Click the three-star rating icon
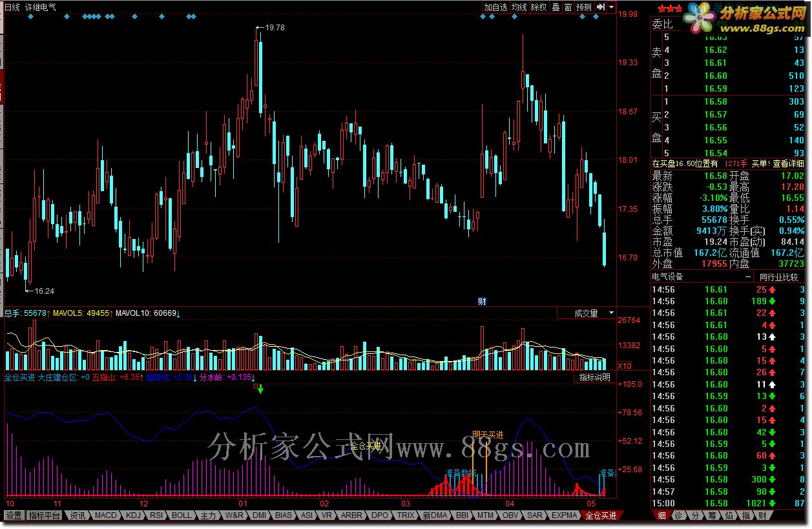This screenshot has width=812, height=529. pyautogui.click(x=669, y=8)
